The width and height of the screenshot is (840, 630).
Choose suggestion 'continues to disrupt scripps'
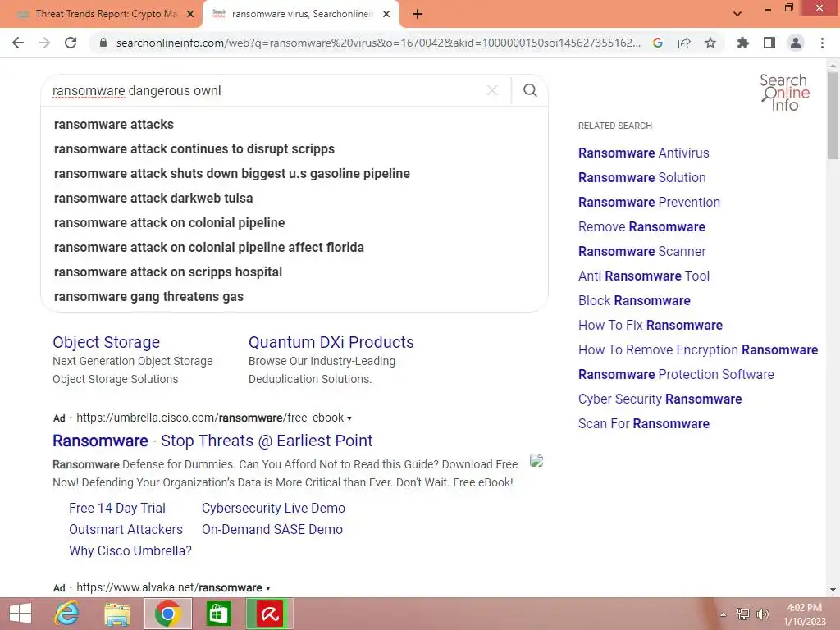194,149
